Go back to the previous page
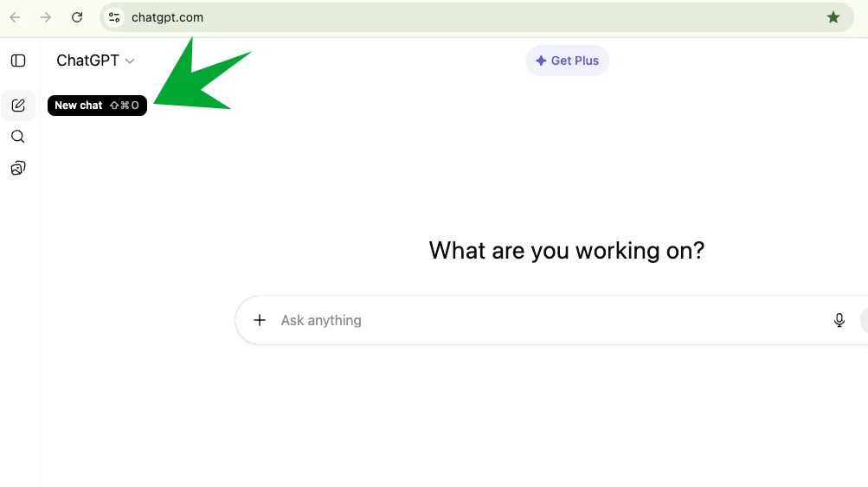Screen dimensions: 868x487 click(x=16, y=17)
